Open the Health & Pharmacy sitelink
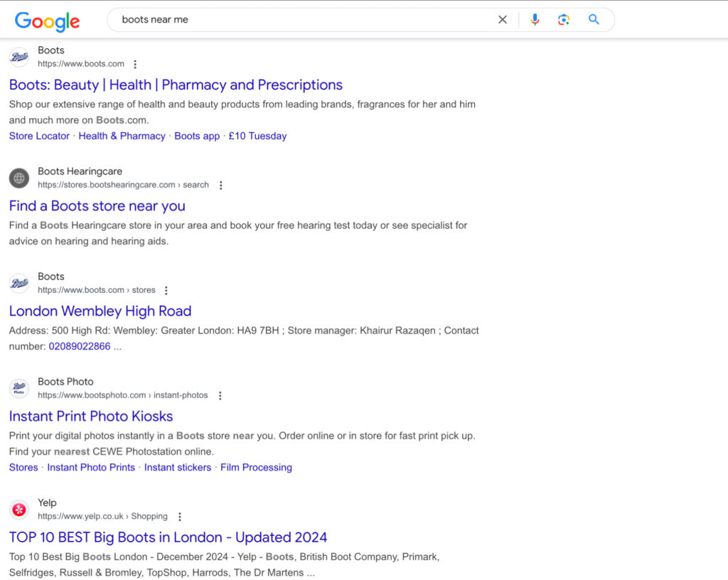This screenshot has width=728, height=580. pyautogui.click(x=122, y=136)
